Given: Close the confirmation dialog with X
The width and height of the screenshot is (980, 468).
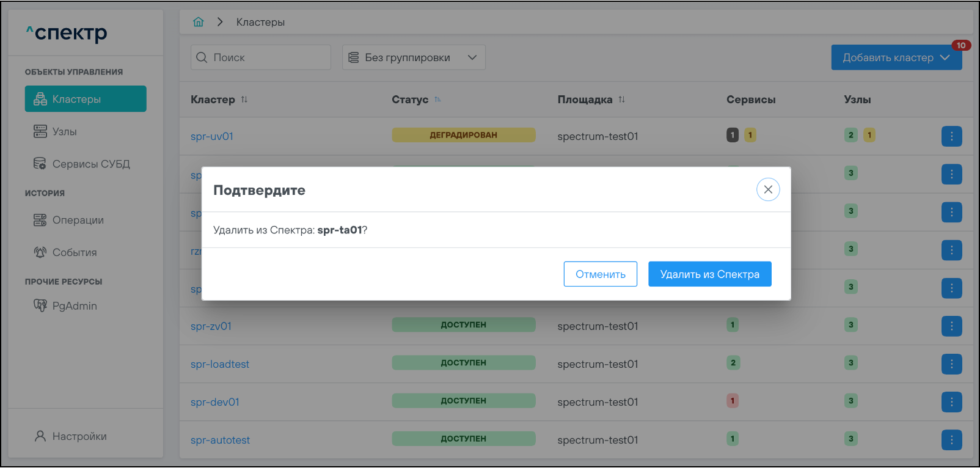Looking at the screenshot, I should pyautogui.click(x=768, y=189).
